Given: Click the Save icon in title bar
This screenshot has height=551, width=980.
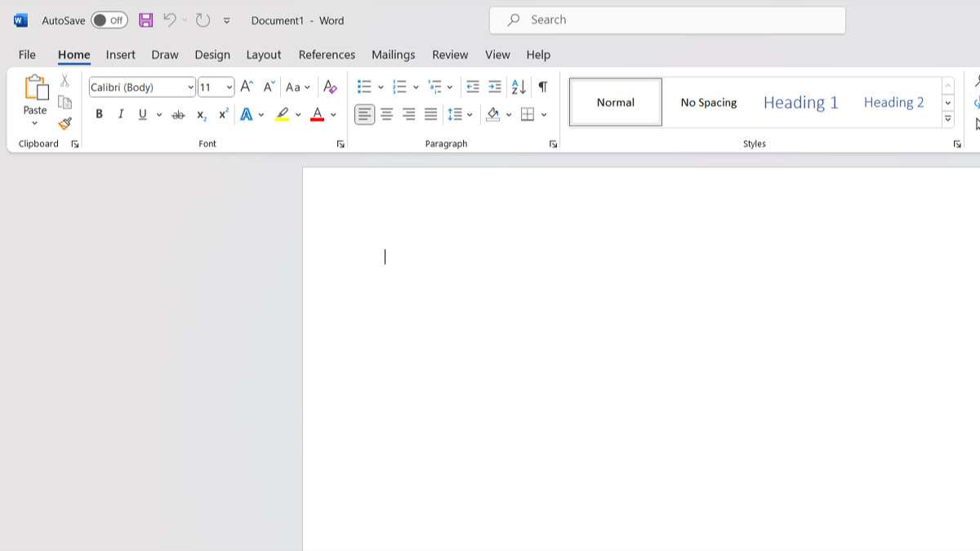Looking at the screenshot, I should click(x=145, y=20).
